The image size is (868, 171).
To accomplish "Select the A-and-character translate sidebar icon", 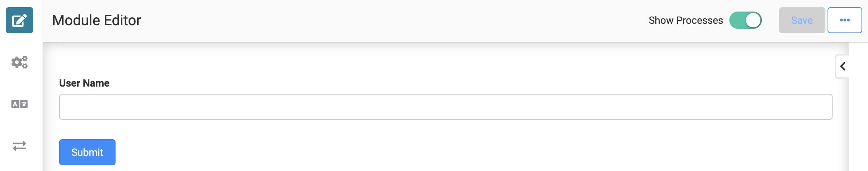I will tap(19, 104).
